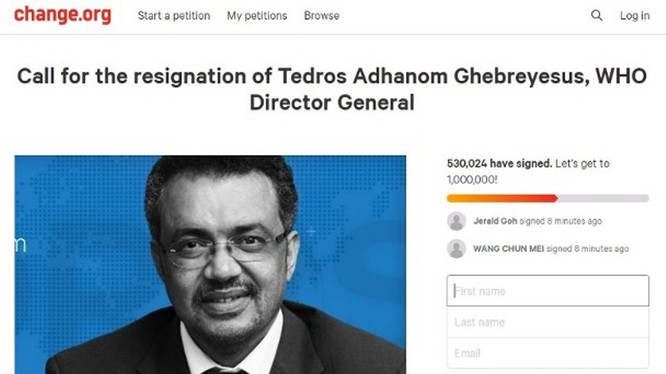Click the 1,000,000 goal text
This screenshot has width=666, height=374.
click(472, 180)
